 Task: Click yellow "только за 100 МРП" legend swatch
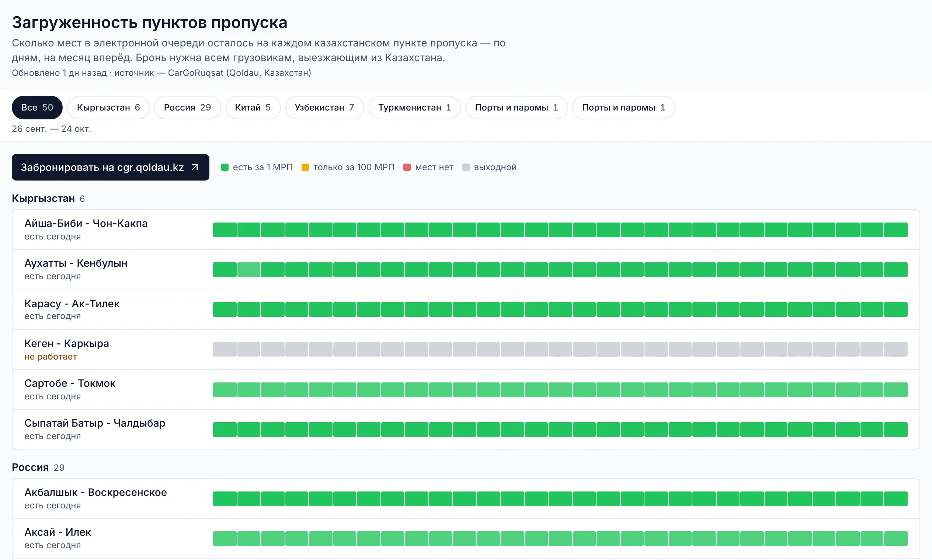click(x=305, y=167)
